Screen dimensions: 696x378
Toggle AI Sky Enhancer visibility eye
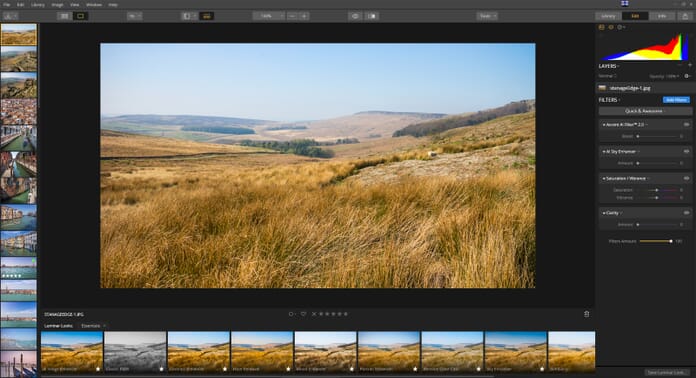point(686,151)
